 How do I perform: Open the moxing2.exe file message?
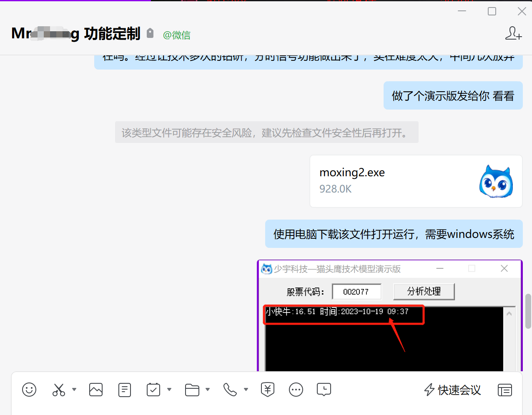(x=416, y=181)
